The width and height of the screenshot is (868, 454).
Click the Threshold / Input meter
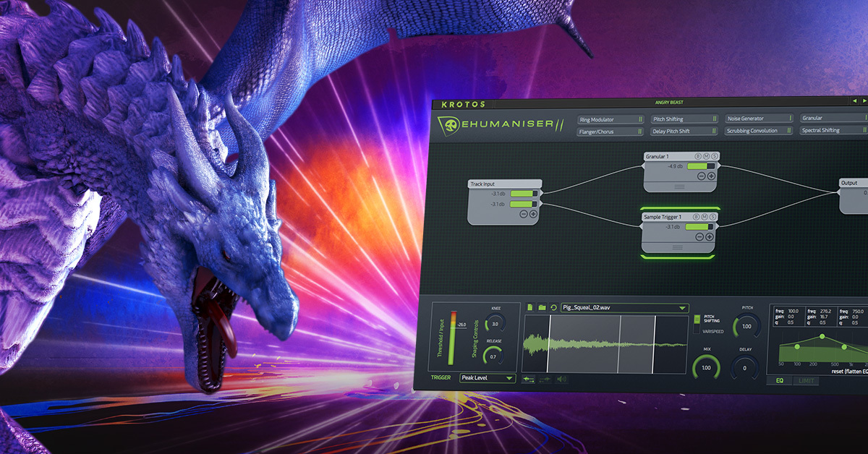tap(454, 338)
